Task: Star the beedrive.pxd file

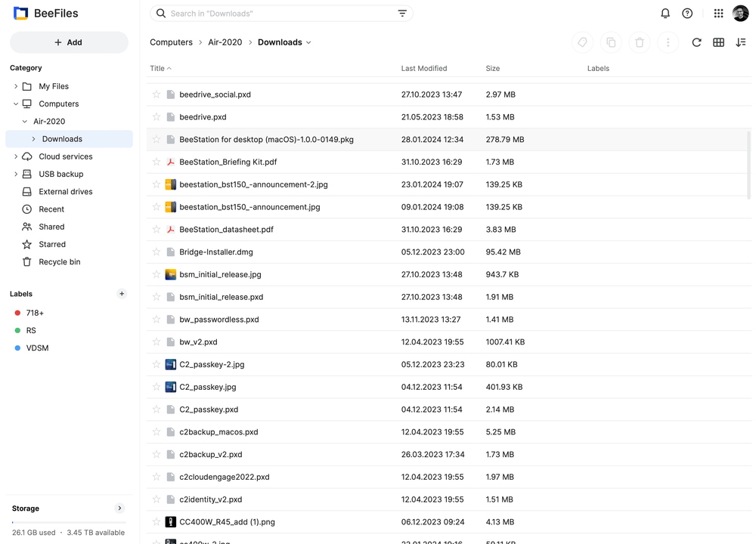Action: (156, 117)
